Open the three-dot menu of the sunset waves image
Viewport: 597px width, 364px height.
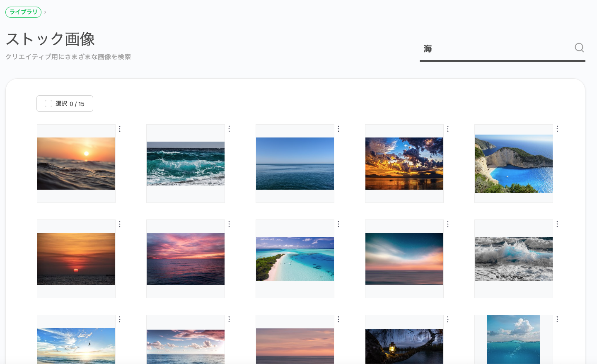[x=120, y=129]
